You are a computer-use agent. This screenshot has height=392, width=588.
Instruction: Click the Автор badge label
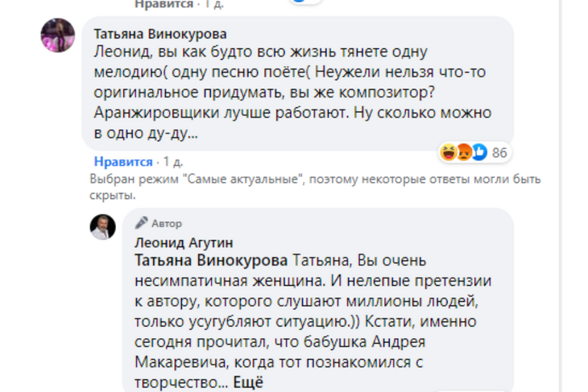tap(167, 223)
